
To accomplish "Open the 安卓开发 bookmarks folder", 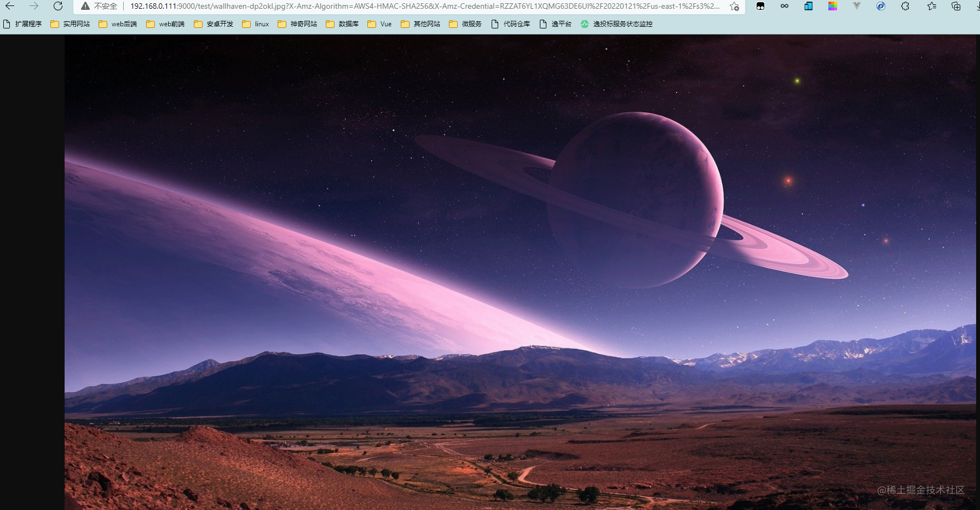I will 214,24.
